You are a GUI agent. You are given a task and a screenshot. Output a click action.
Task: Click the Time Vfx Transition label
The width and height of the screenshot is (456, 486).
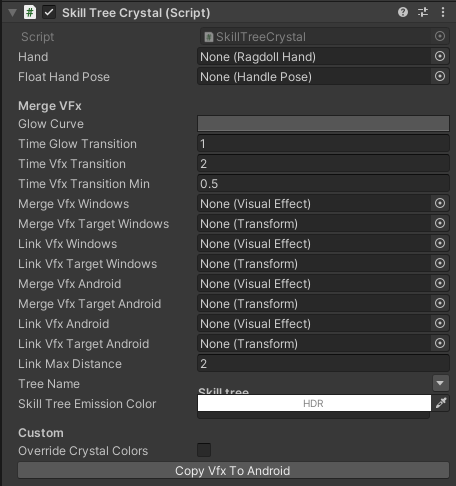[x=72, y=164]
